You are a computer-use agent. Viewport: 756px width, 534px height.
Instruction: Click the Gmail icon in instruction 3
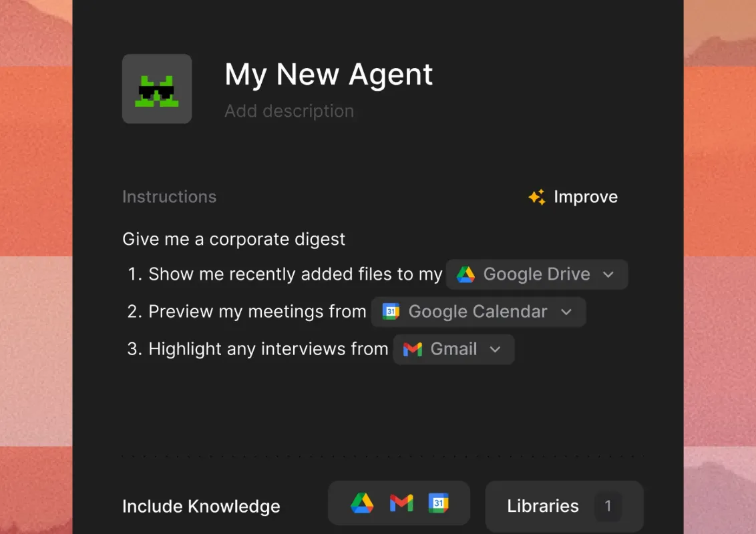(413, 349)
